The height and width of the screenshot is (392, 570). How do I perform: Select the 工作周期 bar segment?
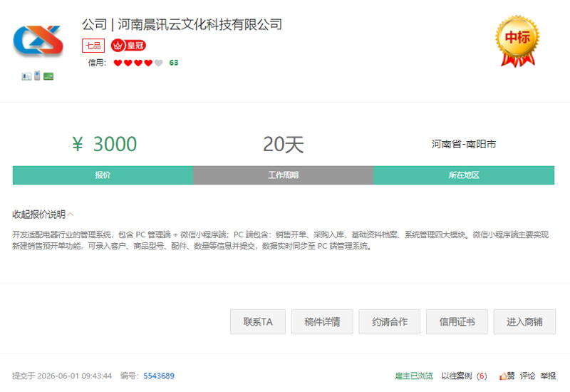tap(283, 175)
